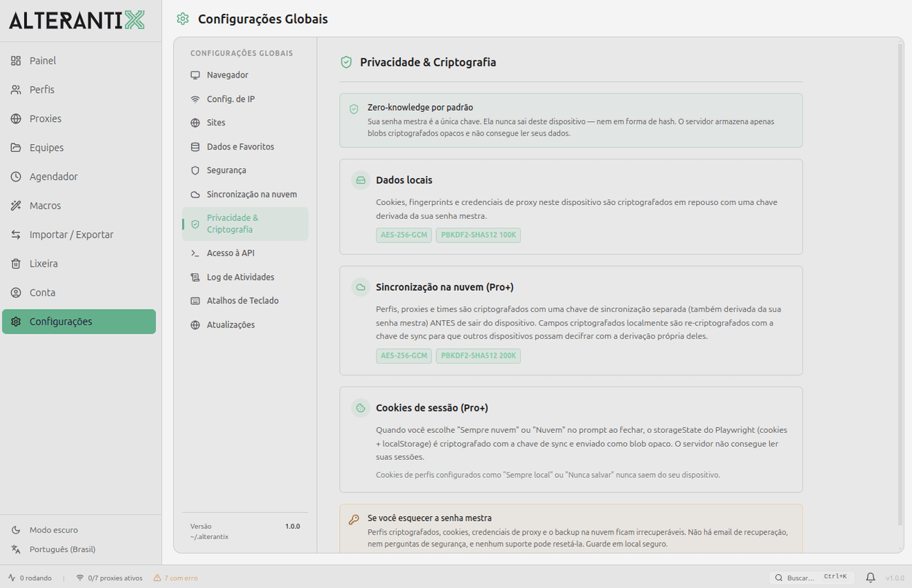Click the ~/.alterantix path text
This screenshot has width=912, height=588.
pos(209,537)
